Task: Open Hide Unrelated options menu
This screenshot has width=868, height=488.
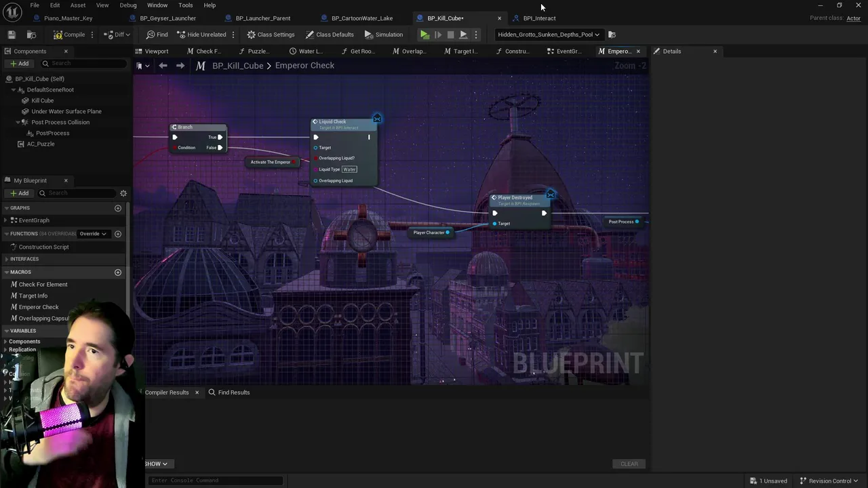Action: (x=233, y=35)
